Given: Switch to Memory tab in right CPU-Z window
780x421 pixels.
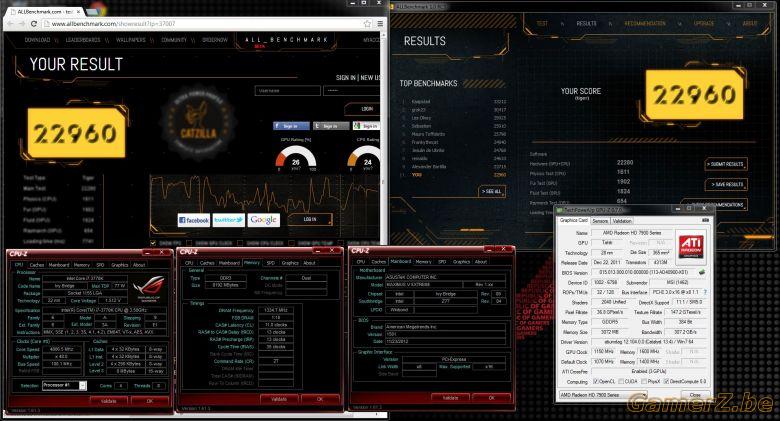Looking at the screenshot, I should 423,261.
